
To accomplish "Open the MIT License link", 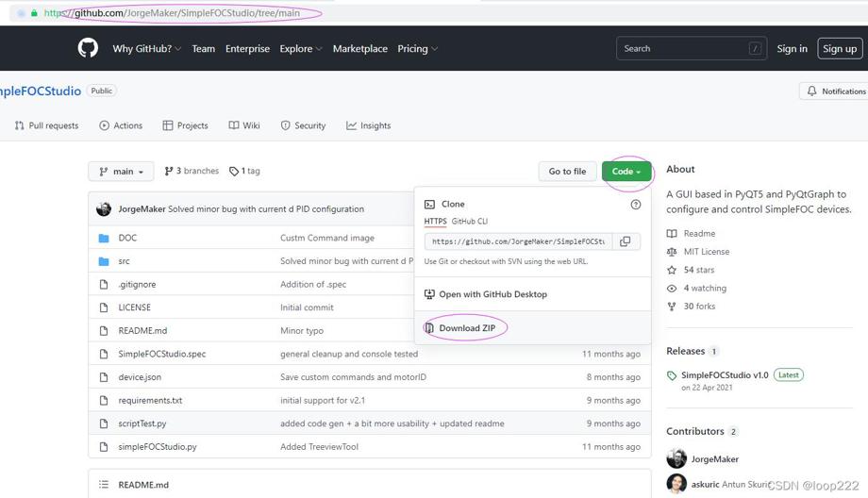I will (698, 252).
